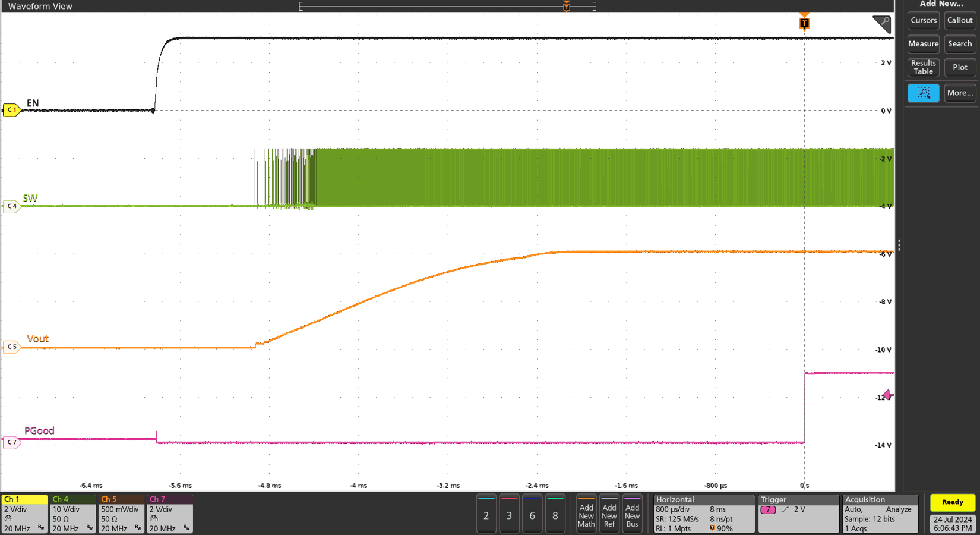The height and width of the screenshot is (535, 980).
Task: Click the vertical panel divider handle
Action: [x=899, y=245]
